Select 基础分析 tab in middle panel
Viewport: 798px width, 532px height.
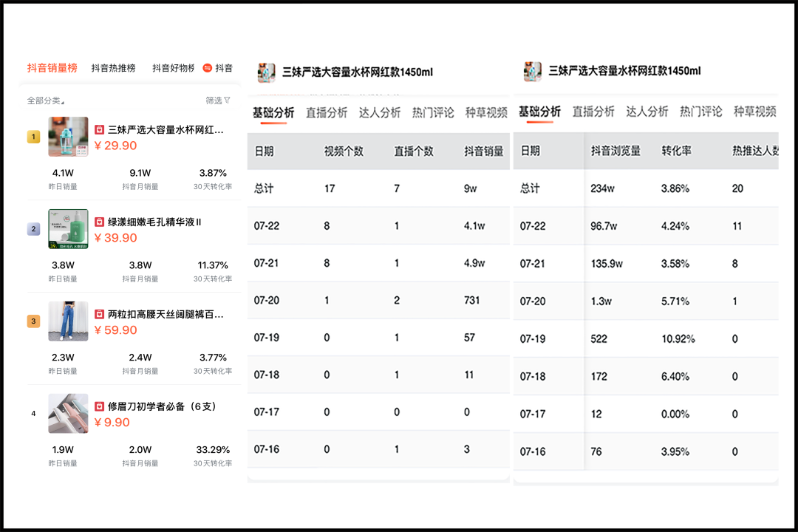(274, 112)
